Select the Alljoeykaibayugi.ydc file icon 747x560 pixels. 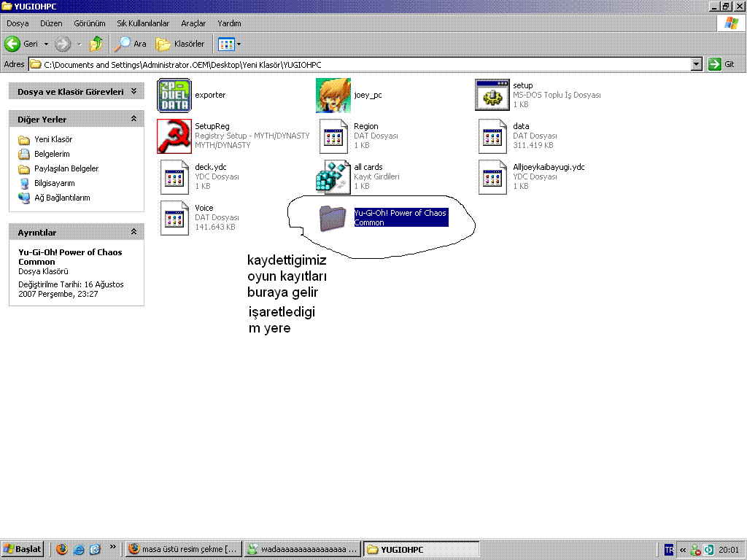coord(492,177)
